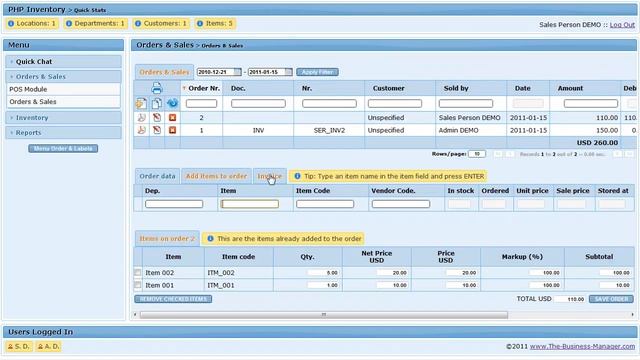640x360 pixels.
Task: Open the PDF icon for order 2
Action: [x=141, y=118]
